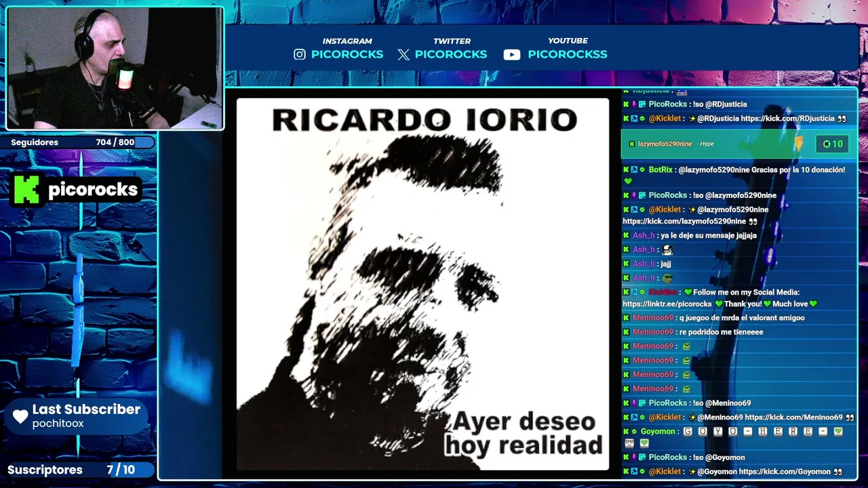Image resolution: width=868 pixels, height=488 pixels.
Task: Click the verified check badge beside BotRix
Action: (642, 170)
